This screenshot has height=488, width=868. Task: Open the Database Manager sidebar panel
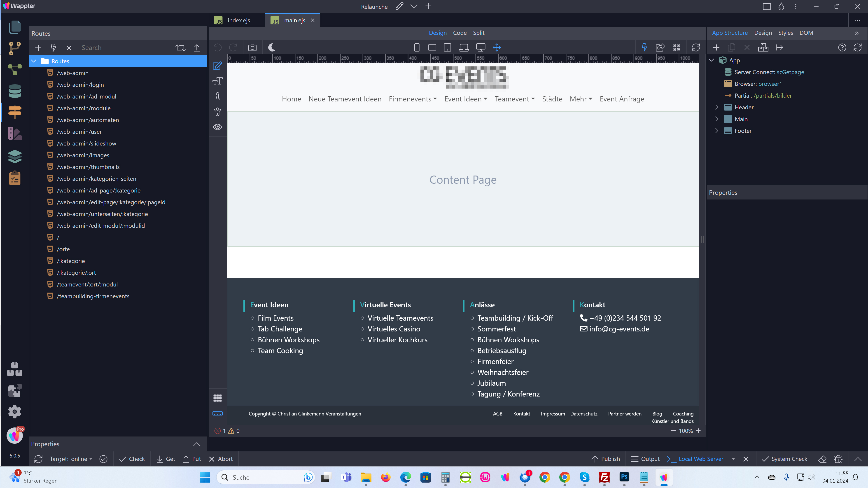pos(14,91)
